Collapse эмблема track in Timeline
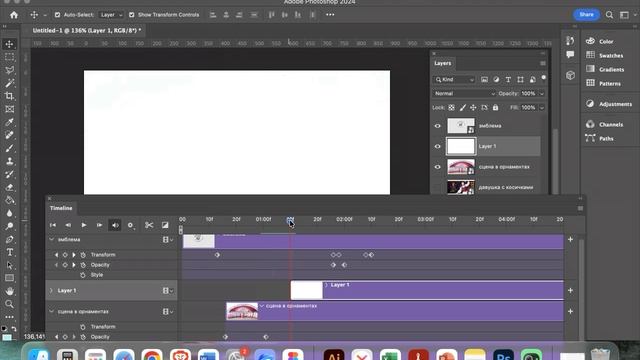Viewport: 640px width, 360px height. [x=51, y=240]
